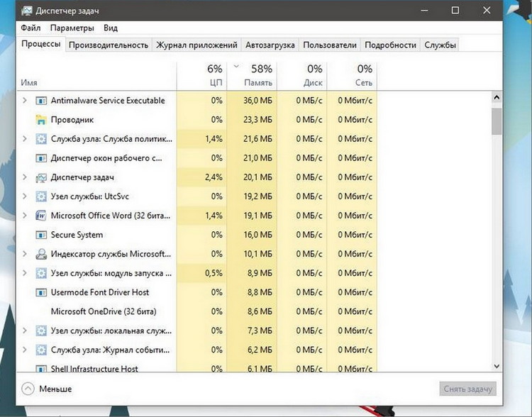Click the Проводник folder icon

(41, 120)
